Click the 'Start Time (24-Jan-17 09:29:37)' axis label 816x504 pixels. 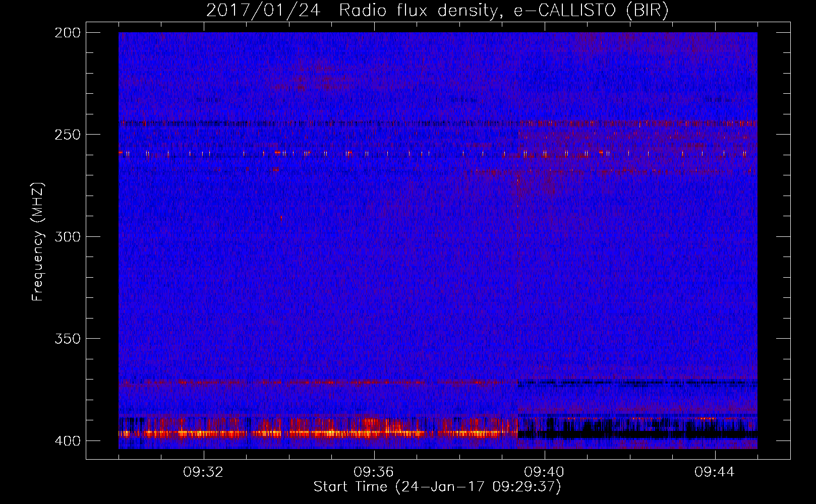[437, 487]
